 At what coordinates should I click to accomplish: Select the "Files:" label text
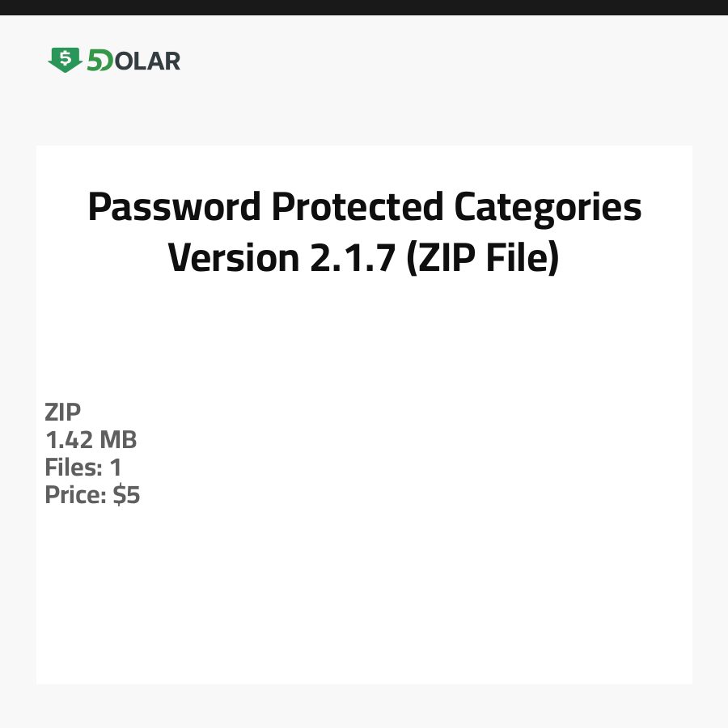(x=74, y=468)
